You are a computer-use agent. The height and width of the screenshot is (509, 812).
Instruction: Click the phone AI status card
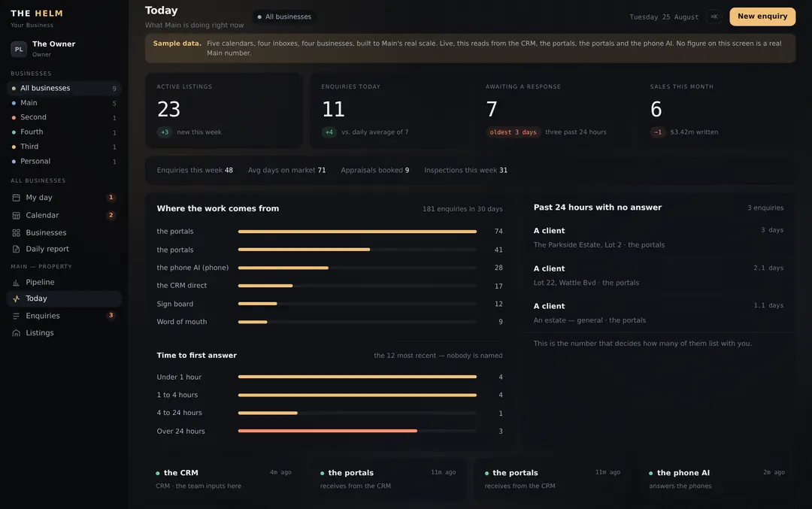(717, 479)
